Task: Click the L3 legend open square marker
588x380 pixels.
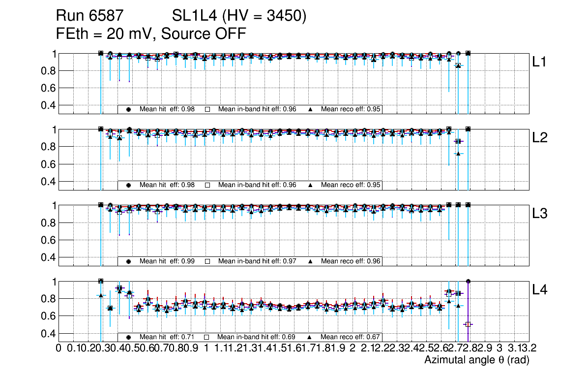Action: (207, 261)
